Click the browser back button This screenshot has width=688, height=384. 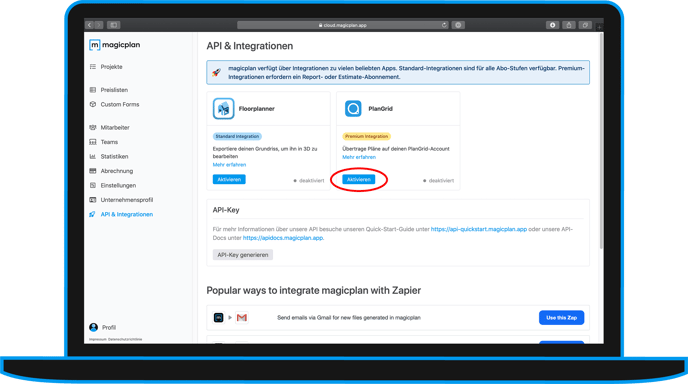(90, 25)
